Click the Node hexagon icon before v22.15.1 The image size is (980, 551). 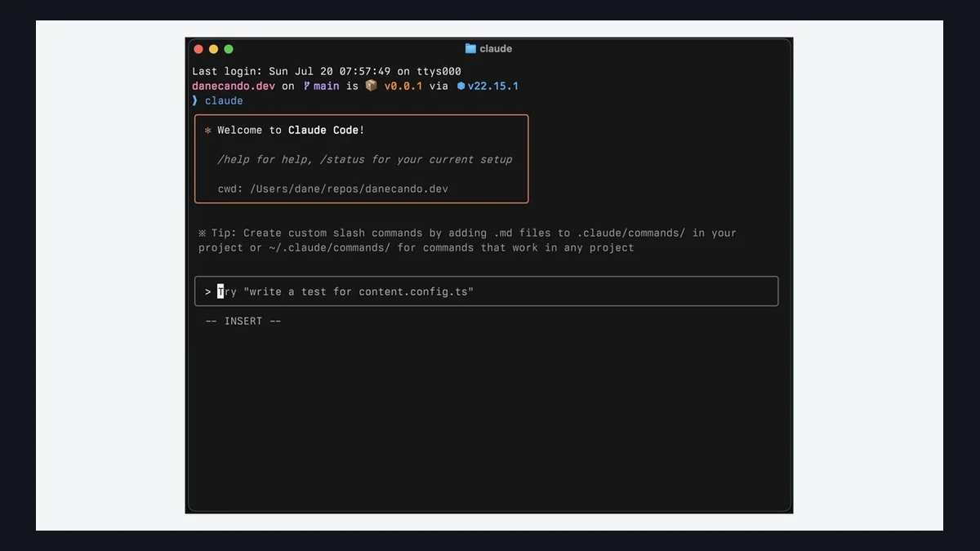[461, 86]
